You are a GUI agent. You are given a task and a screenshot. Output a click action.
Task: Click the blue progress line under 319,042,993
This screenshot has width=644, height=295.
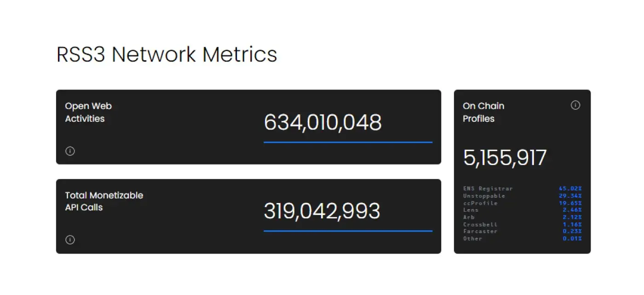[348, 231]
